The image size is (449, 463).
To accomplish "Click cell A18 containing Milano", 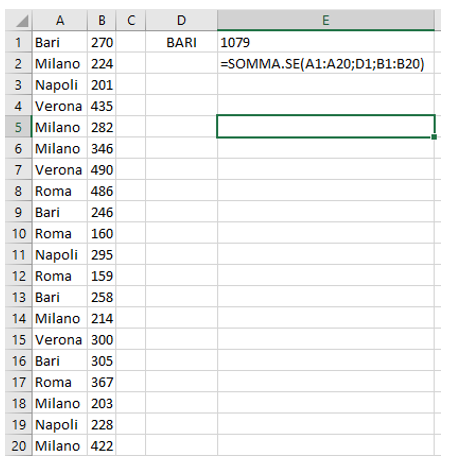I will [60, 403].
